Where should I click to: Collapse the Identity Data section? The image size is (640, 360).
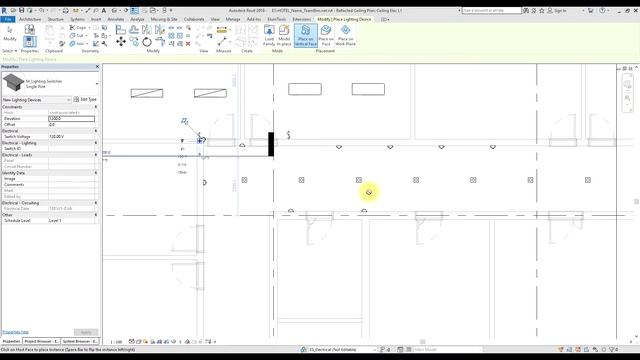(x=96, y=173)
